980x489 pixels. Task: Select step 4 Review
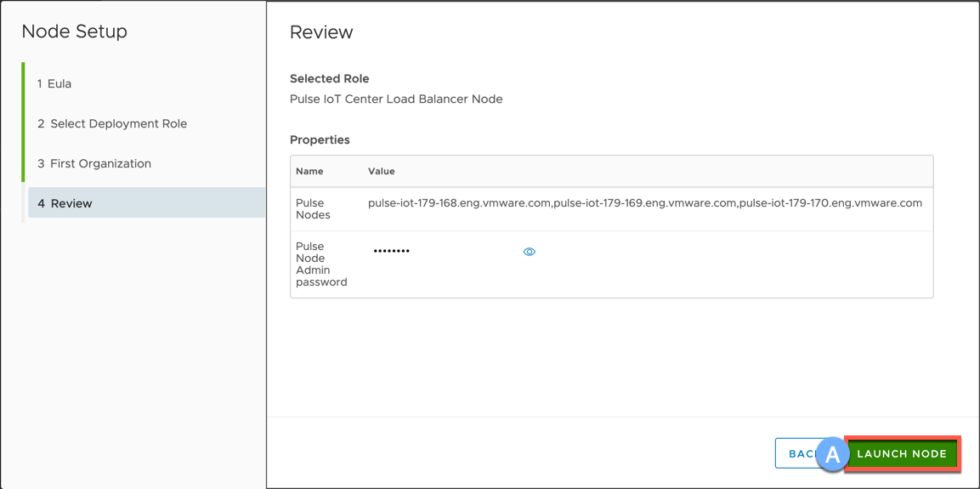point(146,202)
